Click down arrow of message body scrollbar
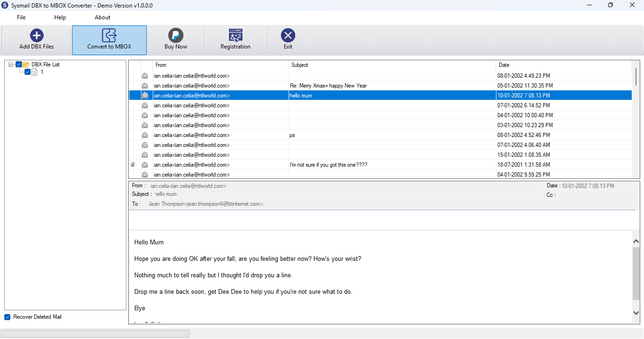Screen dimensions: 644x339 636,312
